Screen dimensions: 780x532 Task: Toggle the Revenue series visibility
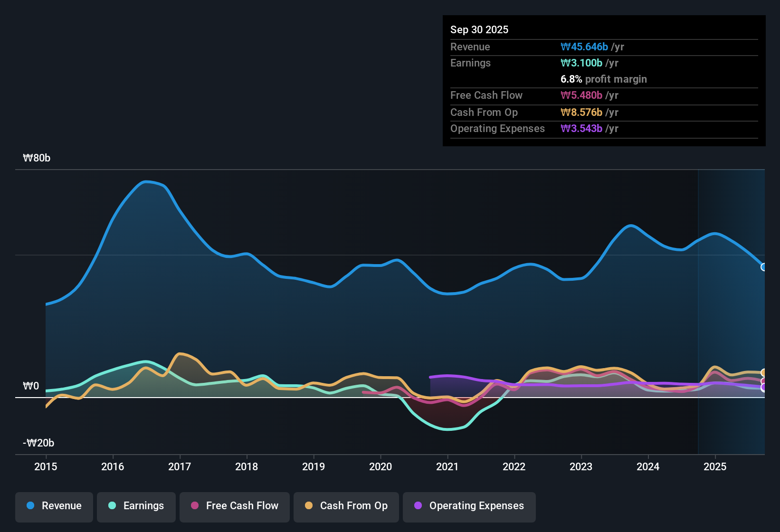(54, 506)
